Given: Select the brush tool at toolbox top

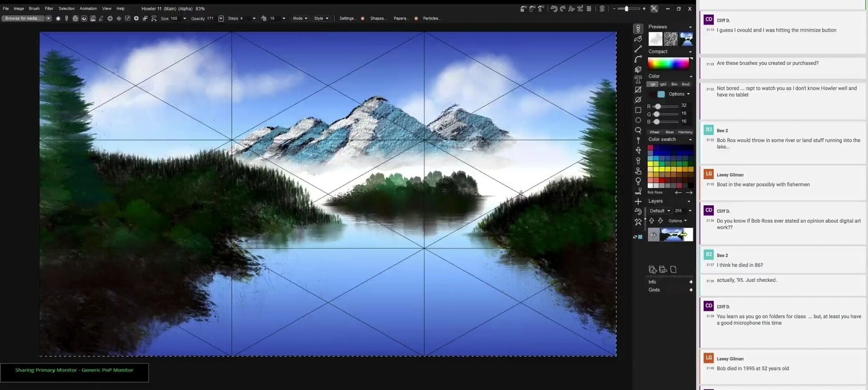Looking at the screenshot, I should pos(638,28).
